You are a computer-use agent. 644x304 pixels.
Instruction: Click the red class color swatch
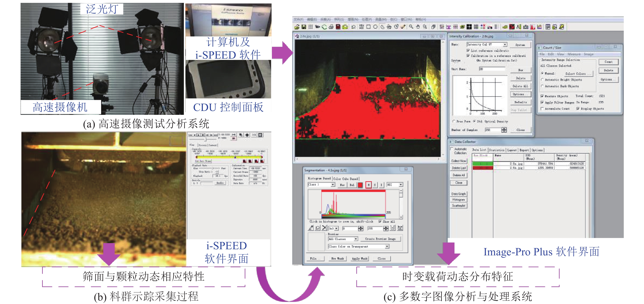[x=360, y=185]
